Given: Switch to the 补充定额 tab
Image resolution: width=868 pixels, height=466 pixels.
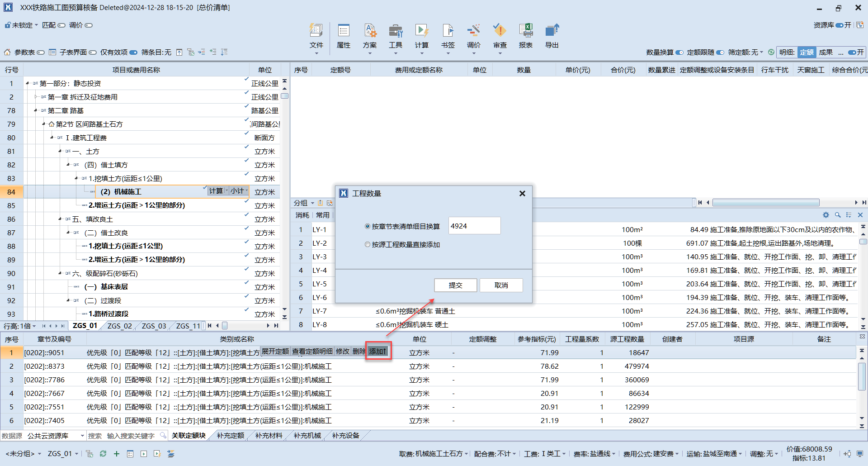Looking at the screenshot, I should [x=230, y=436].
